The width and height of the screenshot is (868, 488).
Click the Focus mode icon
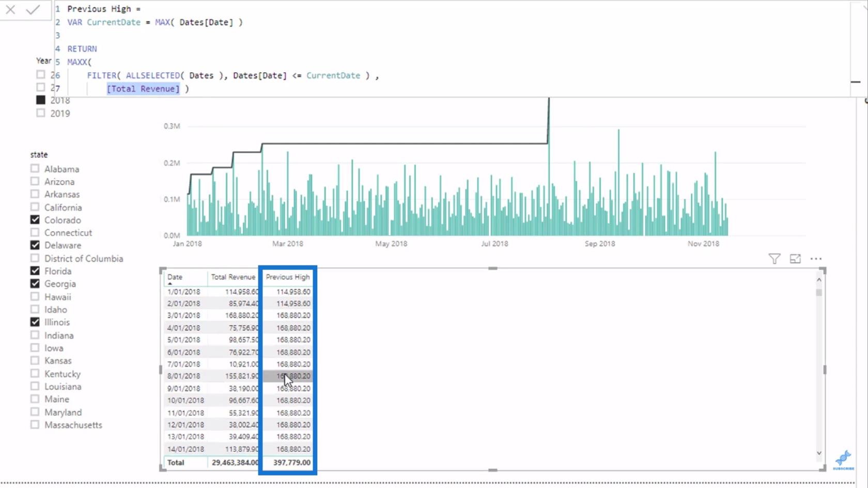tap(795, 259)
